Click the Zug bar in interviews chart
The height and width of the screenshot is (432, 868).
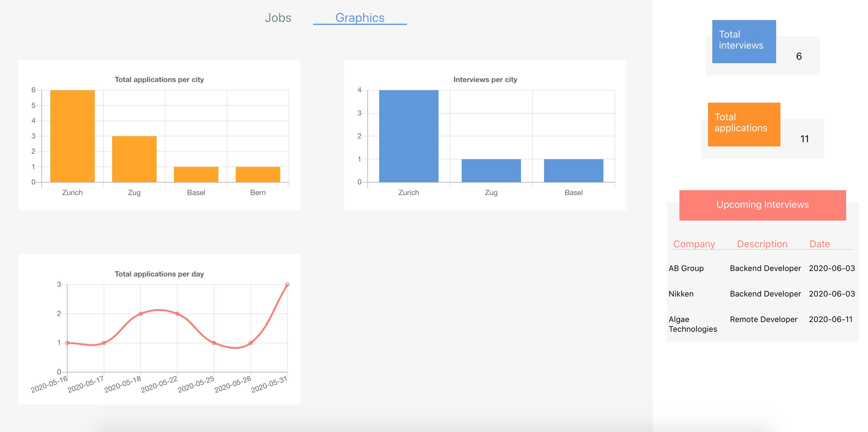click(491, 170)
